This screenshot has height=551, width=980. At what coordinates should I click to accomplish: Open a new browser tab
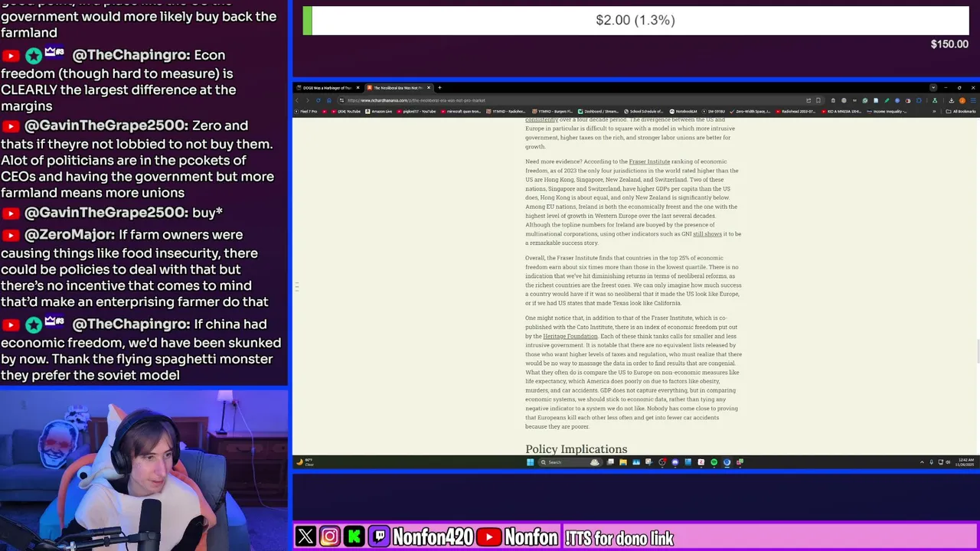click(x=439, y=87)
